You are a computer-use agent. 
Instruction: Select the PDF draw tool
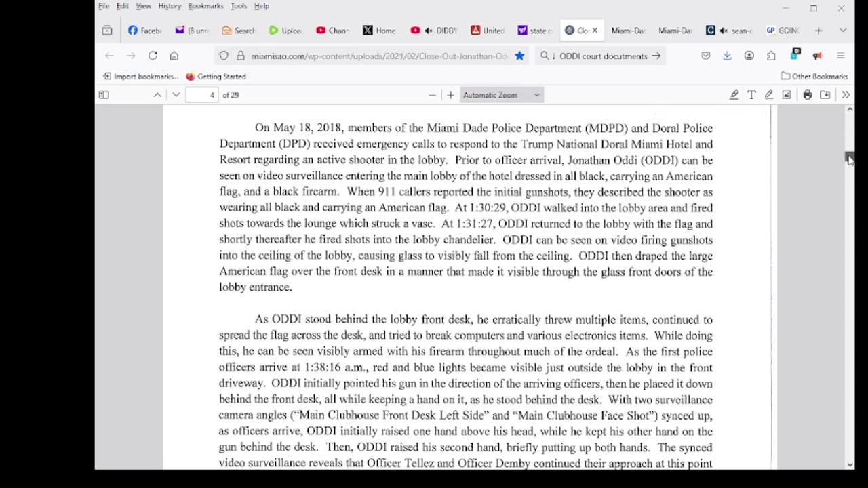(x=769, y=95)
